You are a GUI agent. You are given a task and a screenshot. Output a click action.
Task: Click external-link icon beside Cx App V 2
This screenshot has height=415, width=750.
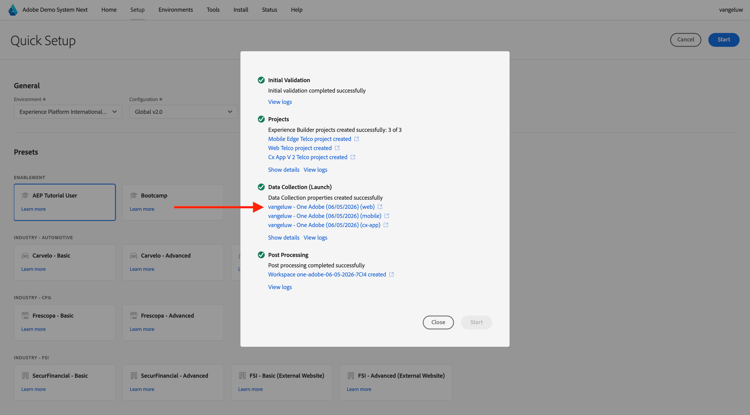tap(353, 157)
